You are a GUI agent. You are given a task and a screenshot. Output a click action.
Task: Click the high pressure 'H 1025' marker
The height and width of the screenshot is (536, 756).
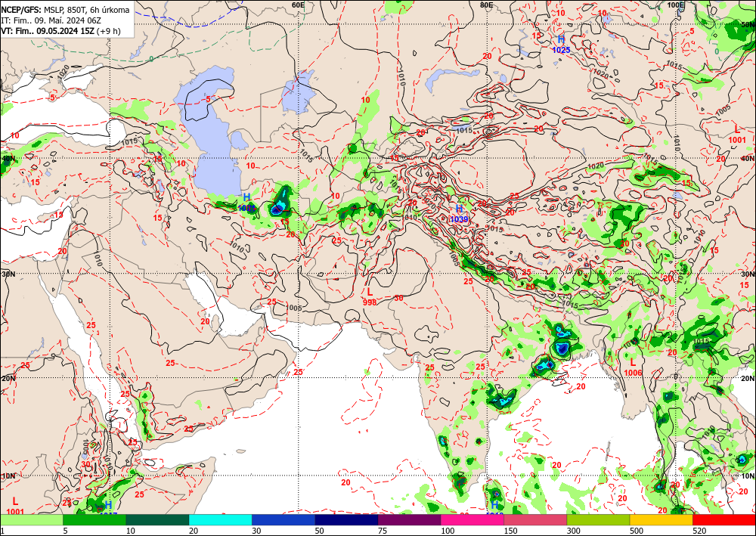pyautogui.click(x=561, y=45)
